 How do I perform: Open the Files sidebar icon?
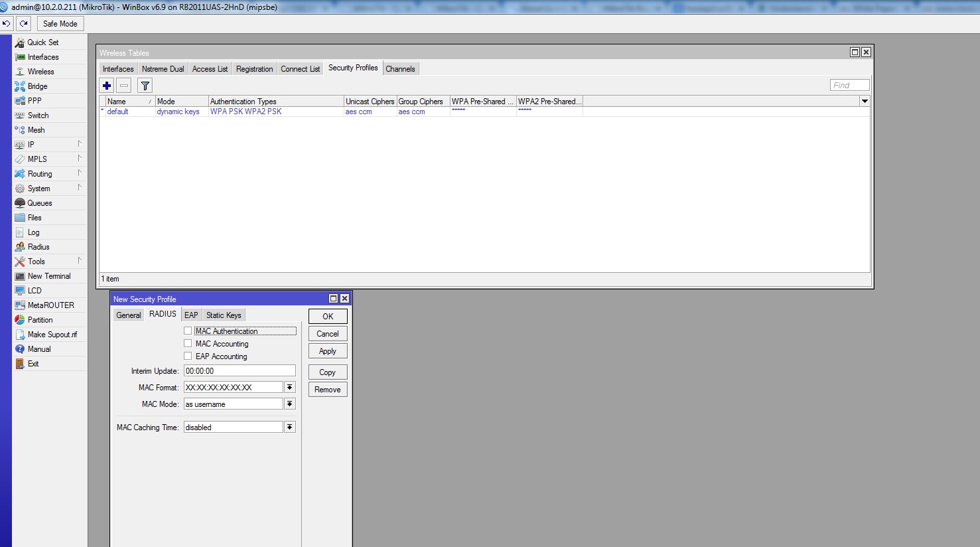(20, 218)
